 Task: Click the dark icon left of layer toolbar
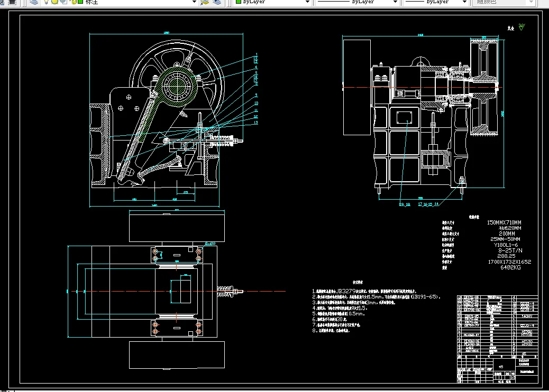coord(12,2)
